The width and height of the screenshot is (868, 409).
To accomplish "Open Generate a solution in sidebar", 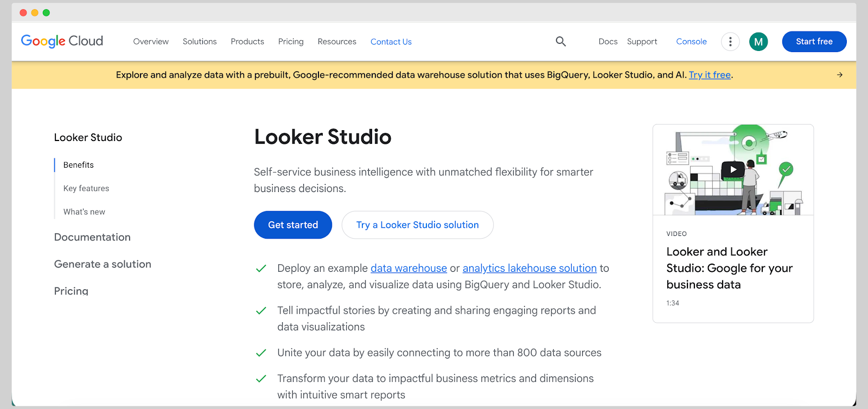I will (x=103, y=264).
